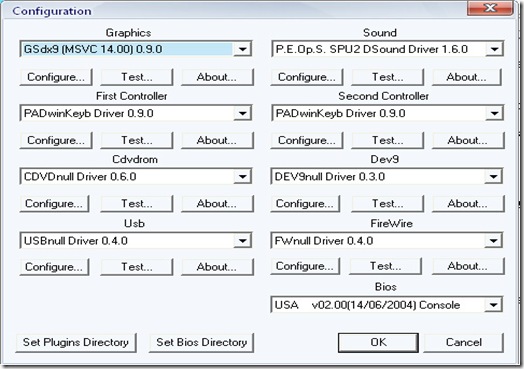Configure the FireWire plugin
The height and width of the screenshot is (369, 524).
305,266
